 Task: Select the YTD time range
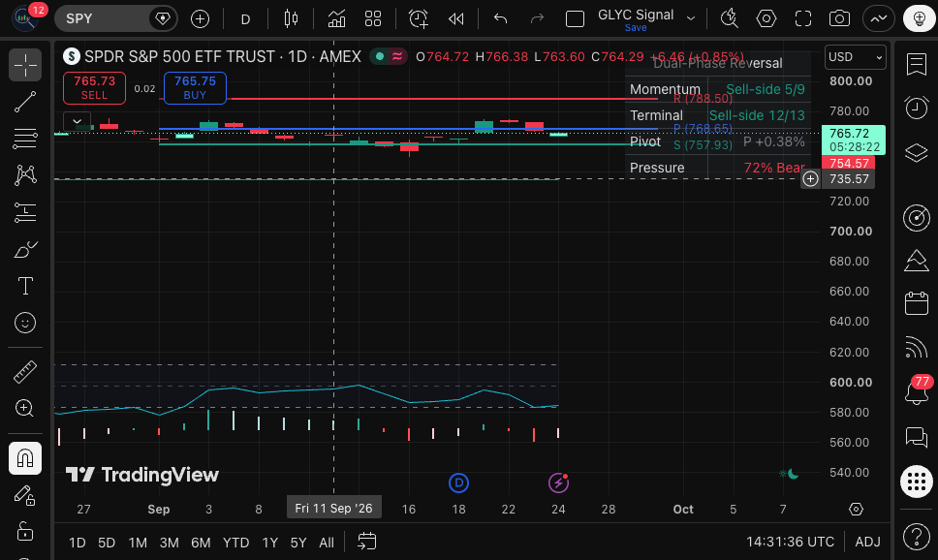coord(235,543)
